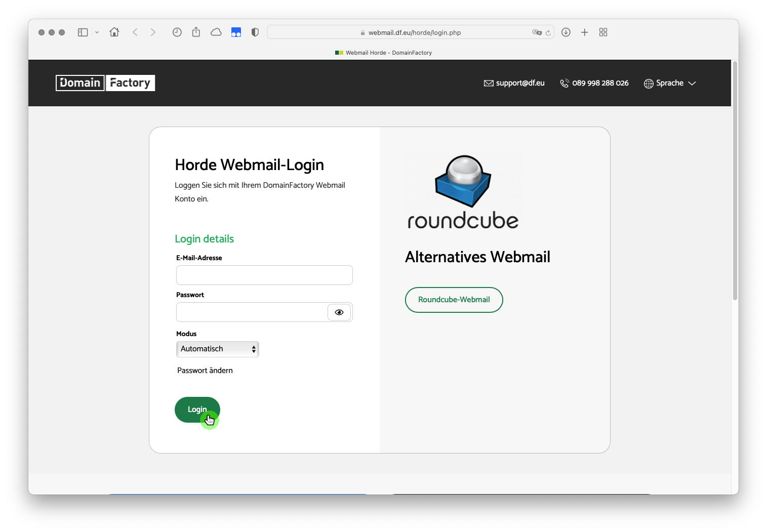Screen dimensions: 767x532
Task: Open the Passwort ändern link
Action: 205,371
